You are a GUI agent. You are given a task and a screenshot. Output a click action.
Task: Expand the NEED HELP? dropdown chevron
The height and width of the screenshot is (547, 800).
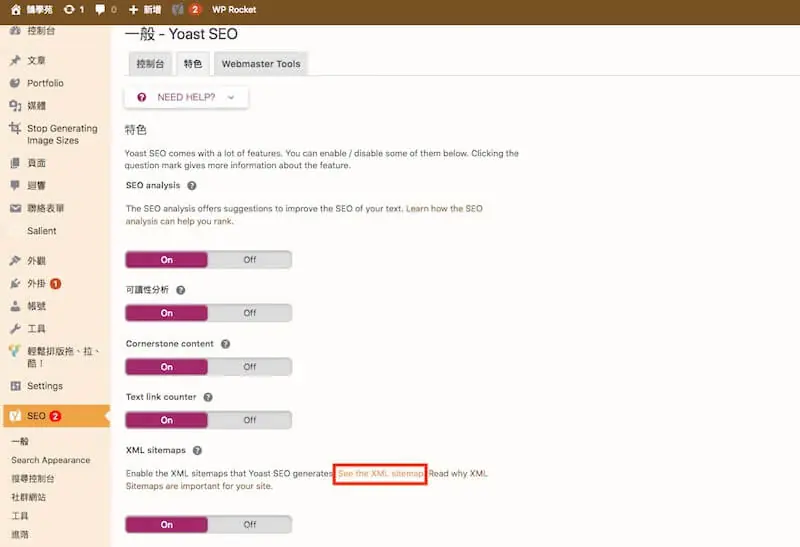point(231,97)
